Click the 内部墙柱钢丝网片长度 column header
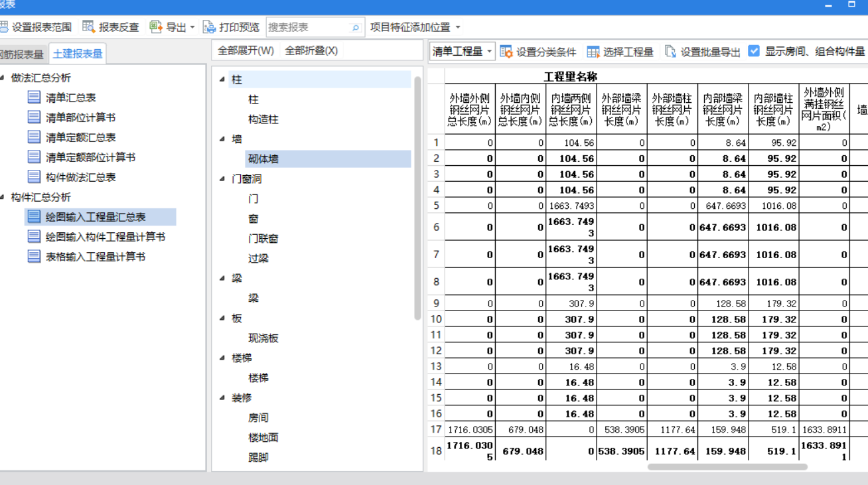Viewport: 868px width, 485px height. [x=773, y=109]
